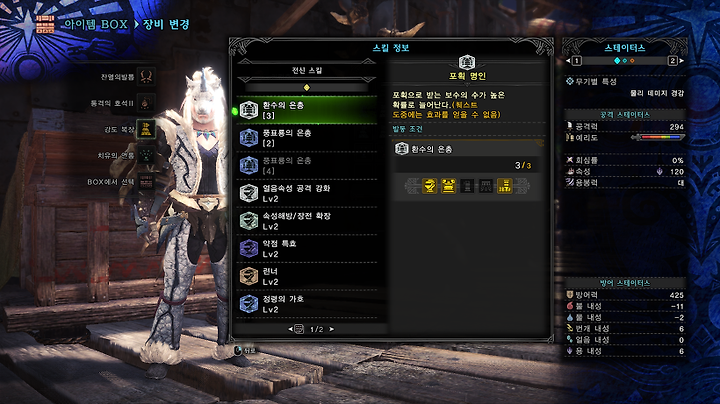Click the highlighted leg armor piece icon
Screen dimensions: 720x404
pos(505,186)
